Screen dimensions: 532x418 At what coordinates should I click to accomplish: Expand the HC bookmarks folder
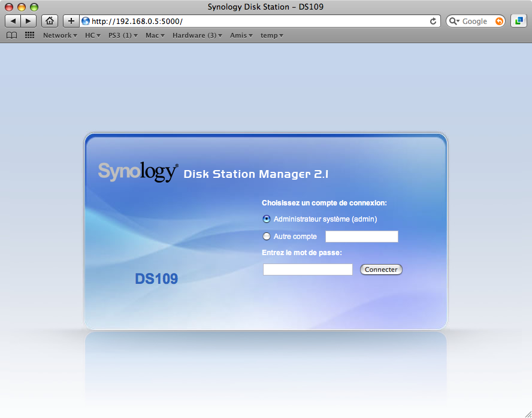[93, 35]
